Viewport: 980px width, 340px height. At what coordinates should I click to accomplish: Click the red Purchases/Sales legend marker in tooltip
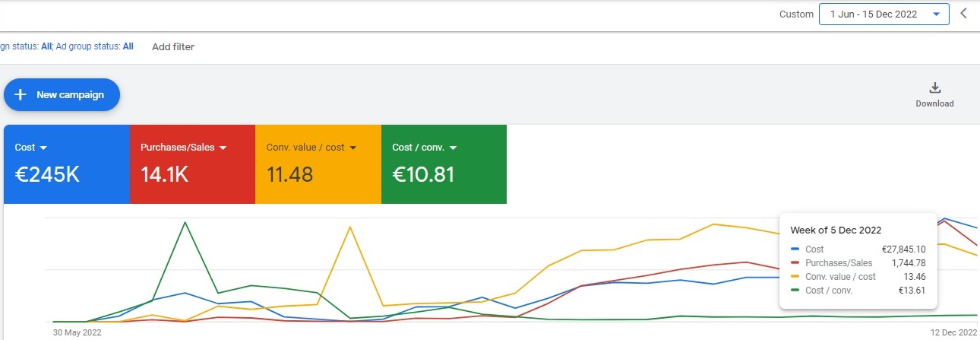795,263
